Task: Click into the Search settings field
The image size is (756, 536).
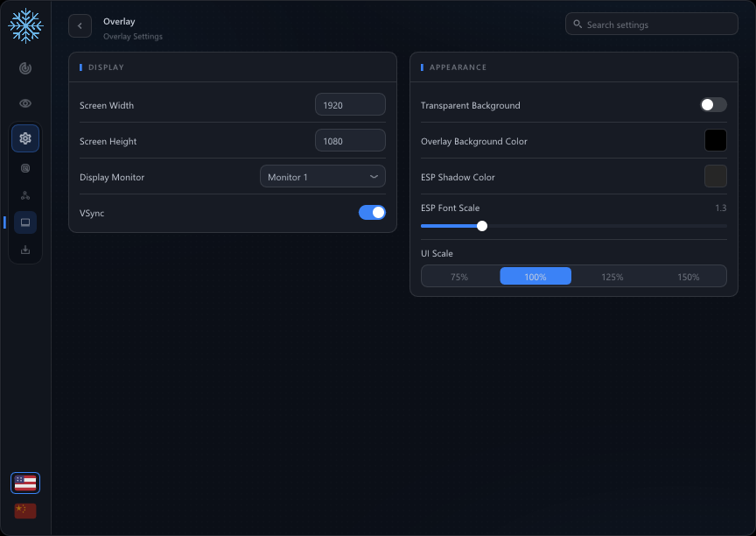Action: coord(652,25)
